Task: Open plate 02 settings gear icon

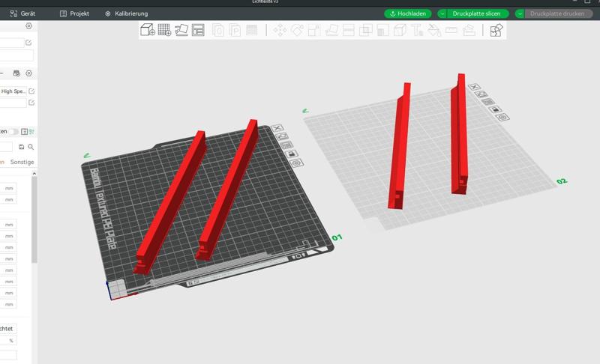Action: pos(502,118)
